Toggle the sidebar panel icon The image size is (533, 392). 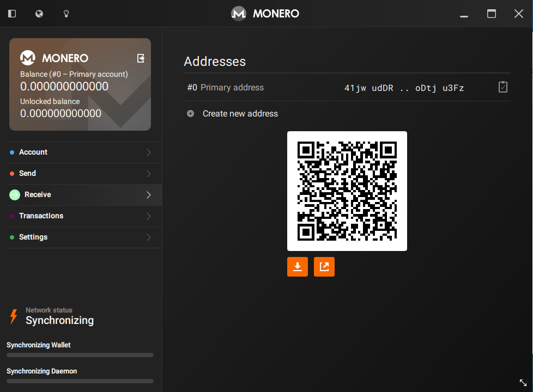pyautogui.click(x=12, y=14)
